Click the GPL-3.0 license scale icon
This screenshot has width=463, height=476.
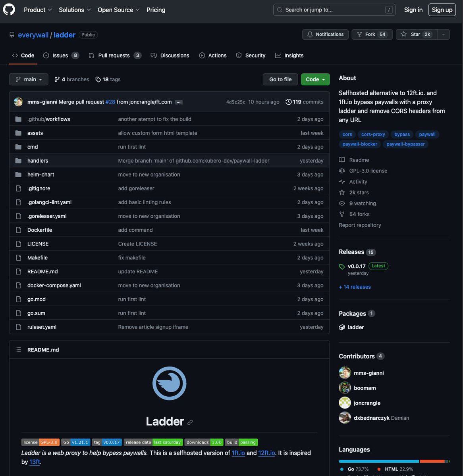(x=342, y=171)
